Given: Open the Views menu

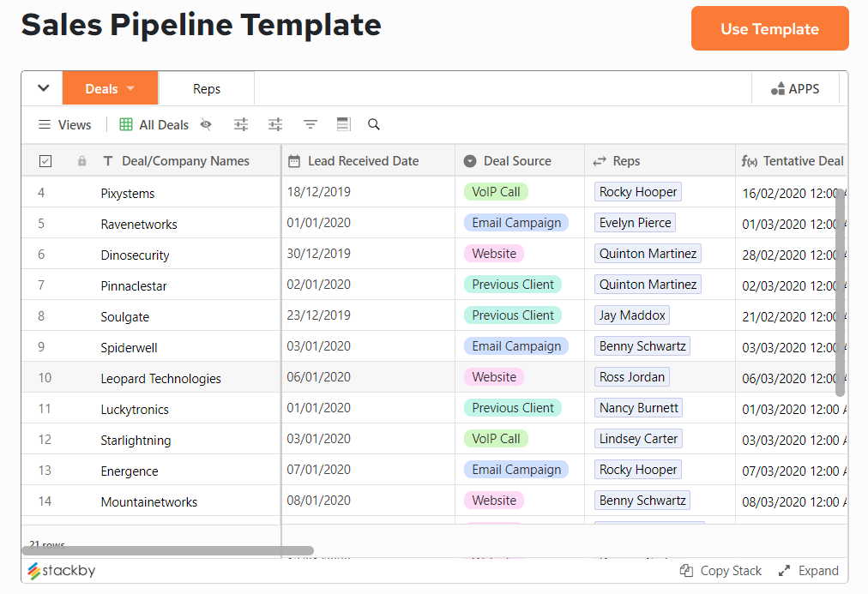Looking at the screenshot, I should pyautogui.click(x=64, y=124).
